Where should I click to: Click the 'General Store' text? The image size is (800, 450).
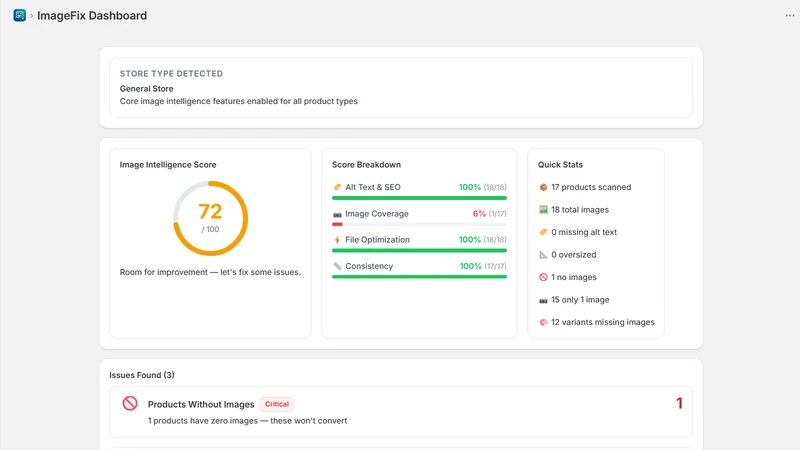146,89
